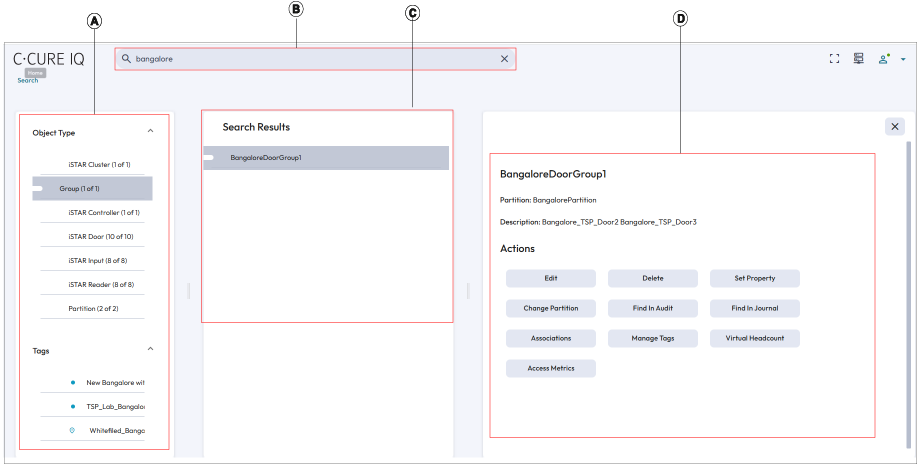
Task: Click the Edit action button
Action: tap(550, 278)
